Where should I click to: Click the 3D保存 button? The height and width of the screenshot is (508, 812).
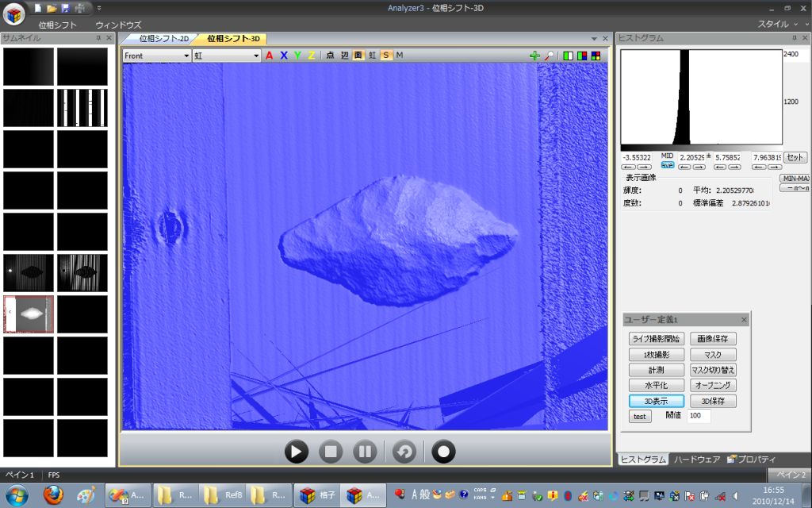[713, 401]
